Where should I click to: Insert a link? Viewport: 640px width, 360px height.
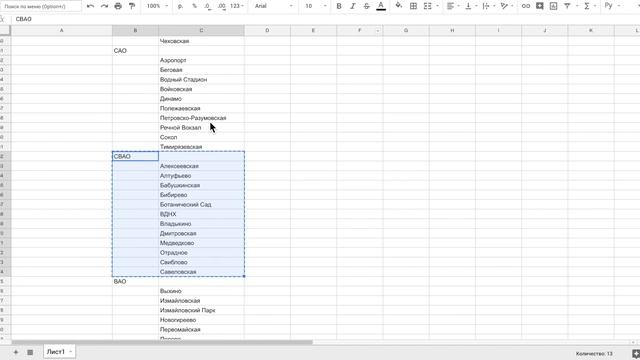click(526, 6)
